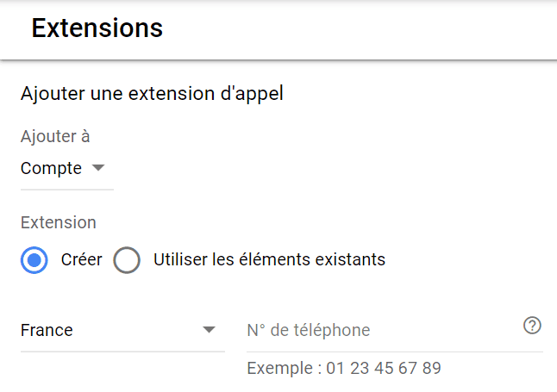This screenshot has width=557, height=392.
Task: Click the Ajouter à label
Action: coord(55,136)
